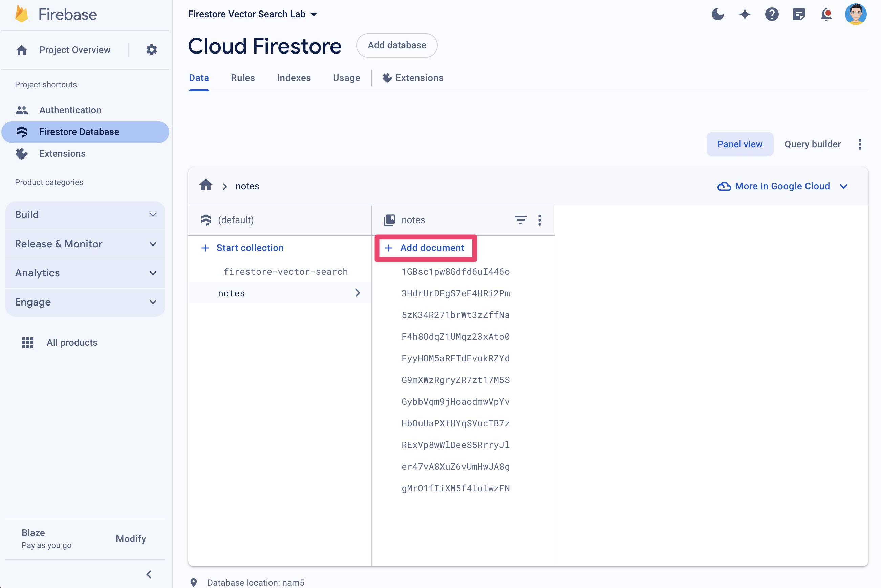This screenshot has width=881, height=588.
Task: Switch to the Indexes tab
Action: [294, 78]
